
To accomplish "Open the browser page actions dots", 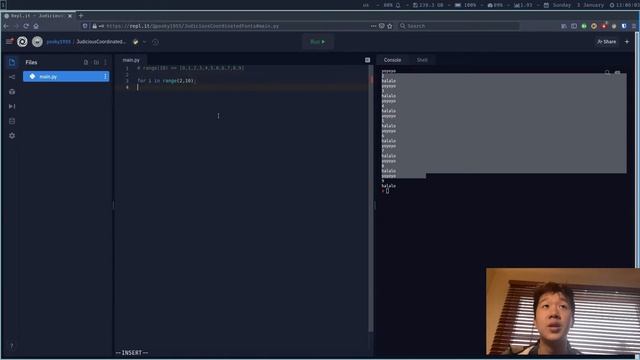I will click(373, 26).
